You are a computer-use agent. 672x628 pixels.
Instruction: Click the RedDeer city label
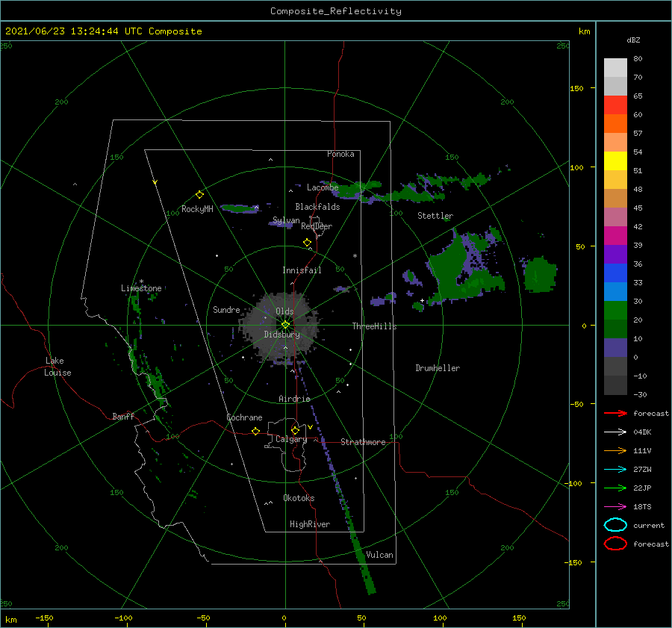point(317,226)
